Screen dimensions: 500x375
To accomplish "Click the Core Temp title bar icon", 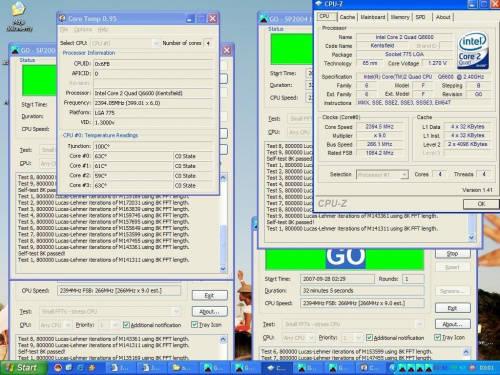I will click(62, 18).
